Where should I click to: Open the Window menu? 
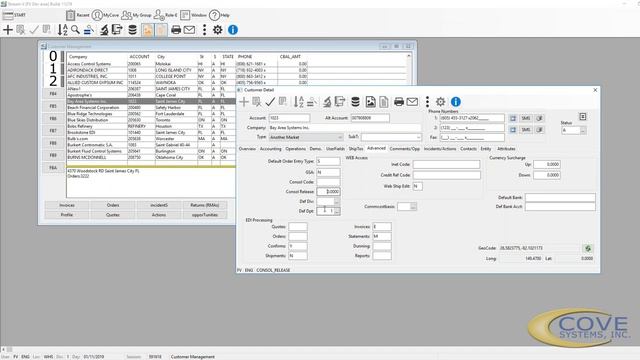click(x=193, y=15)
